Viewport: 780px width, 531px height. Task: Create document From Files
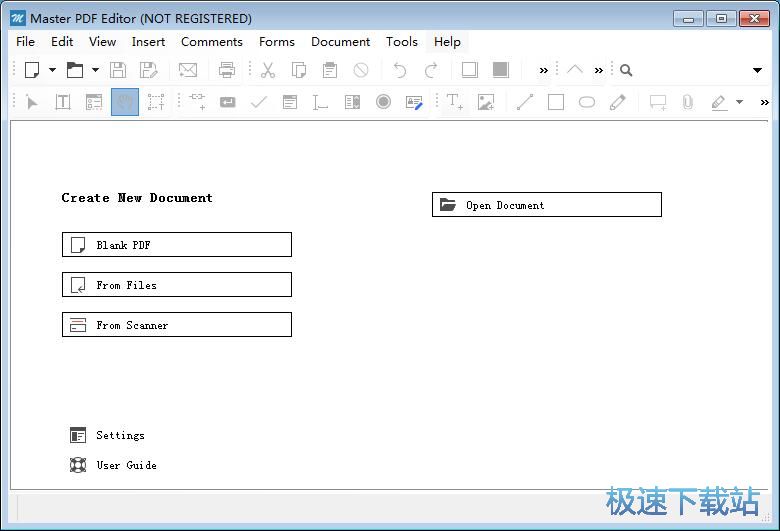coord(177,285)
